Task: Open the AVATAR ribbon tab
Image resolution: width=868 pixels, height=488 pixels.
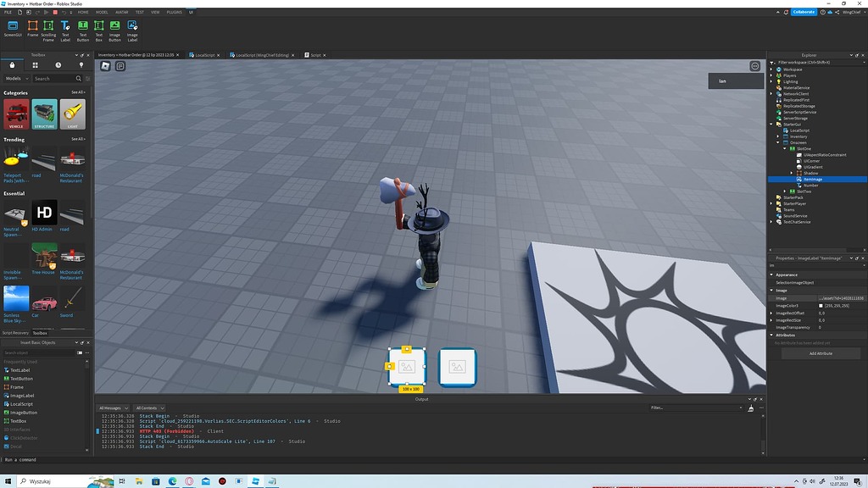Action: pyautogui.click(x=122, y=12)
